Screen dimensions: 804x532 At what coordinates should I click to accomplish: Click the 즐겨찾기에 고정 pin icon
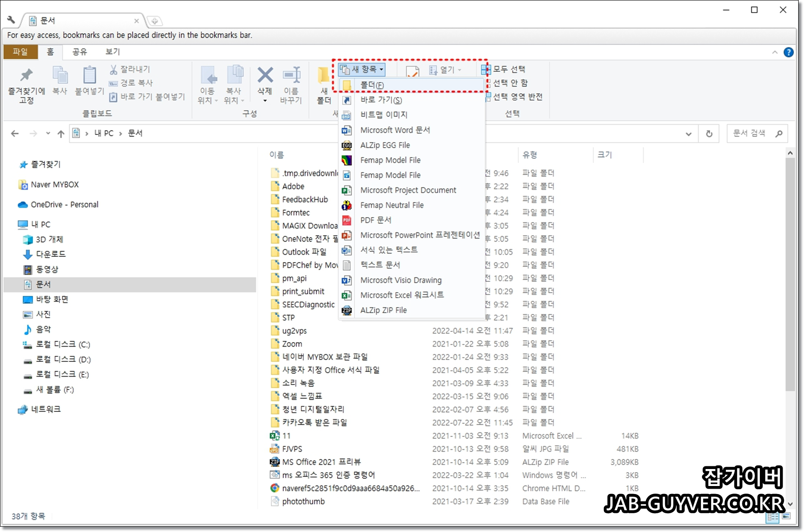pos(26,75)
